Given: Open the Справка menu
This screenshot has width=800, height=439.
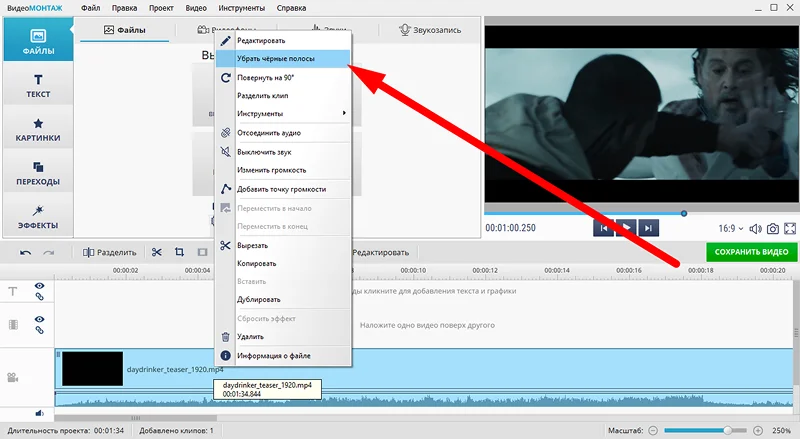Looking at the screenshot, I should tap(291, 8).
